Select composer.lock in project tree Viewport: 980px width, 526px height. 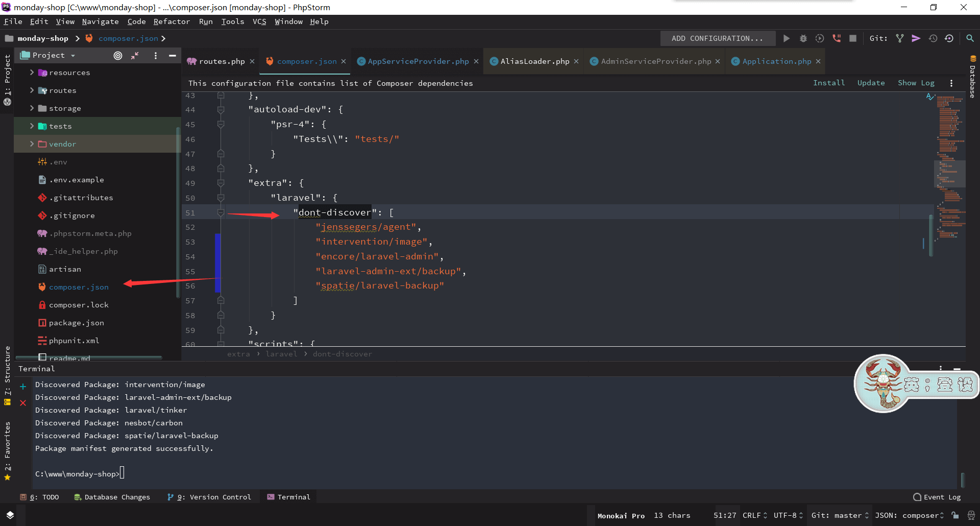(x=79, y=305)
